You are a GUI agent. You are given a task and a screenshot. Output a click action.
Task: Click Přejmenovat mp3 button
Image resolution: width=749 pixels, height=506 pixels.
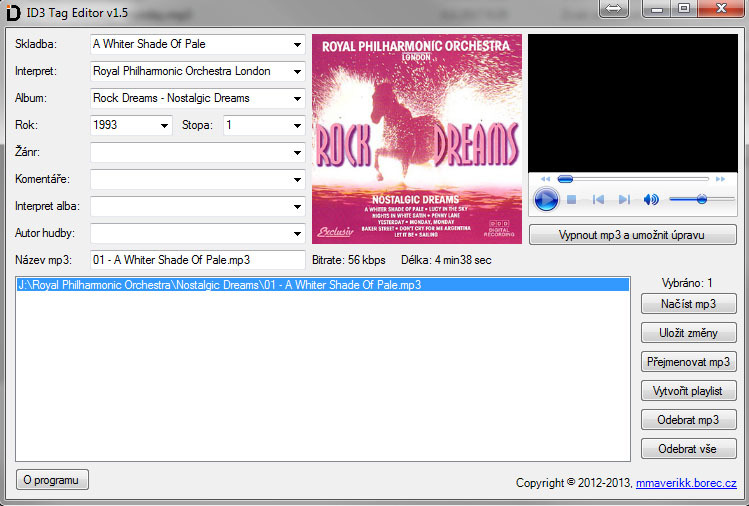[x=688, y=362]
